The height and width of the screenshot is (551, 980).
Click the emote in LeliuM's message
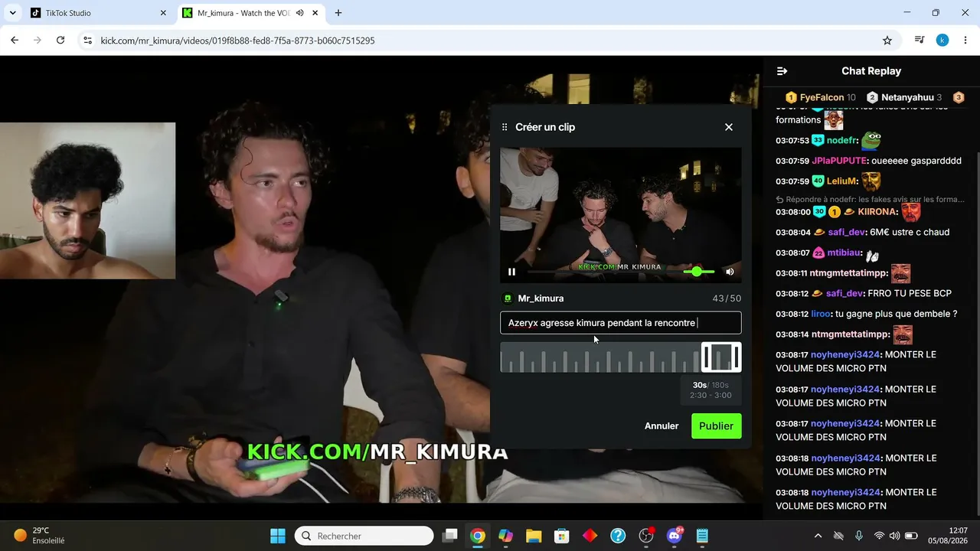click(x=871, y=181)
